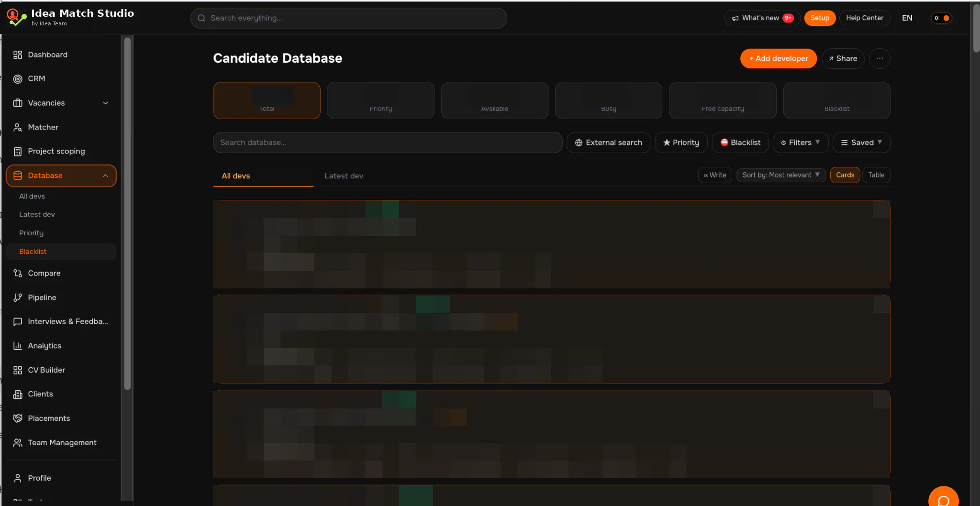
Task: Open Blacklist submenu item in sidebar
Action: [x=61, y=252]
